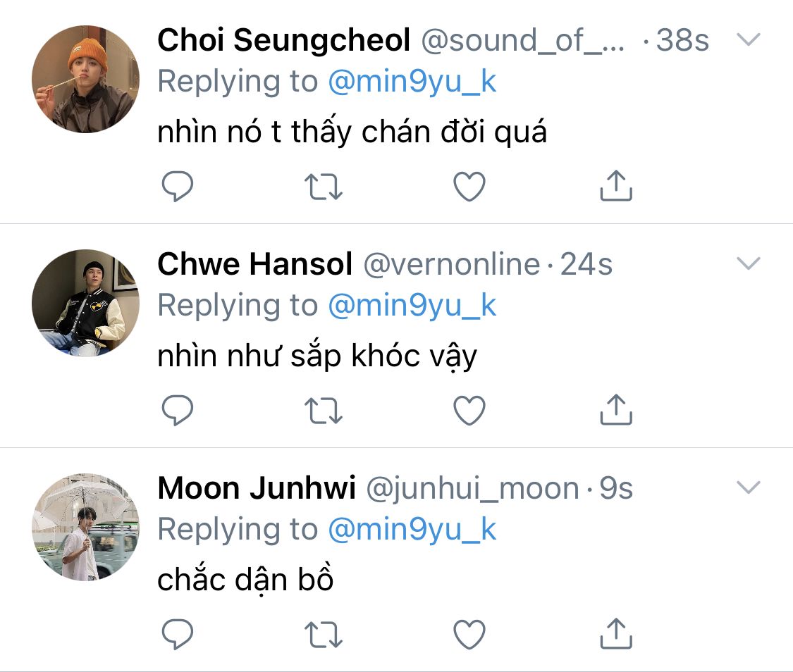Reply to Chwe Hansol's tweet
Screen dimensions: 793x672
[178, 411]
